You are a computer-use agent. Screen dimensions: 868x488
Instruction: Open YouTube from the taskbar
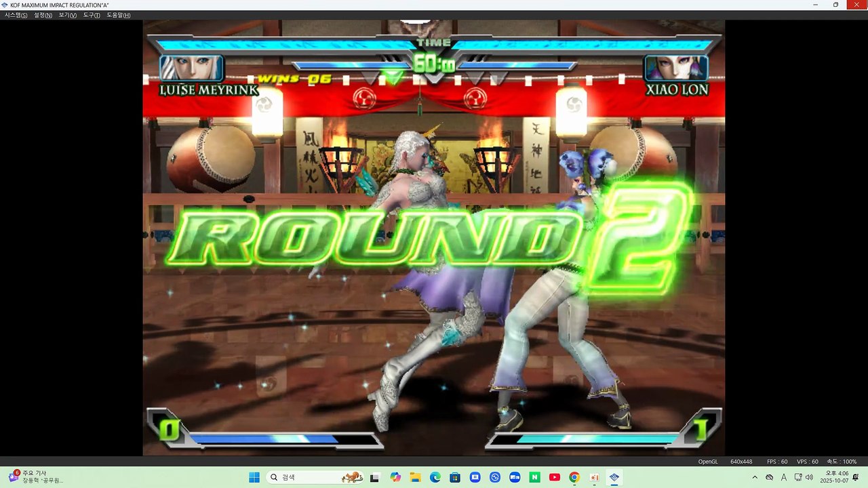pyautogui.click(x=555, y=477)
